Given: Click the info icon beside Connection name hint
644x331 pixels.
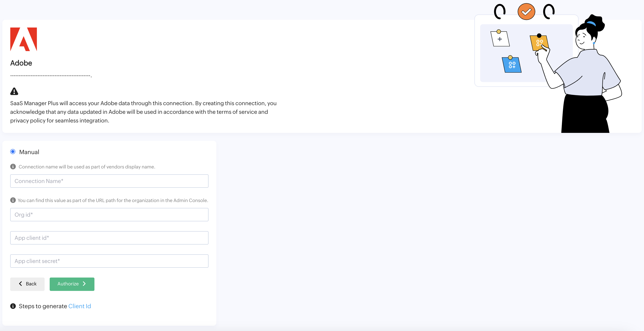Looking at the screenshot, I should pos(13,167).
